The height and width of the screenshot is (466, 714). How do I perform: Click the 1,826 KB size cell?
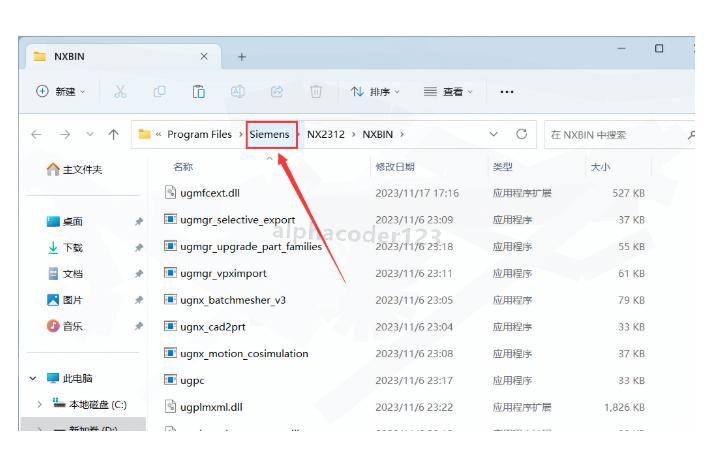(624, 407)
